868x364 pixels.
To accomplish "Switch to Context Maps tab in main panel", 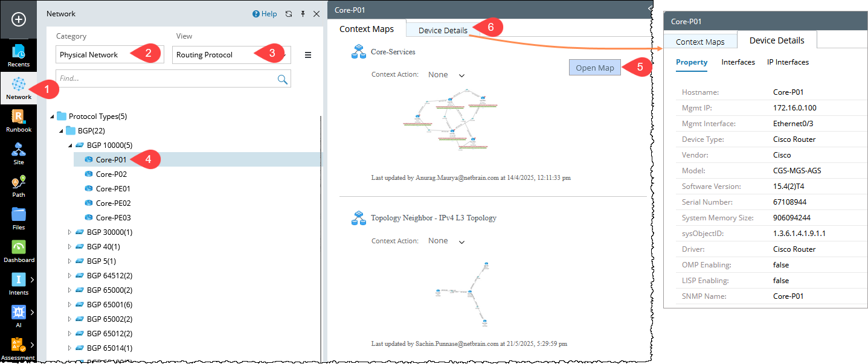I will coord(367,29).
